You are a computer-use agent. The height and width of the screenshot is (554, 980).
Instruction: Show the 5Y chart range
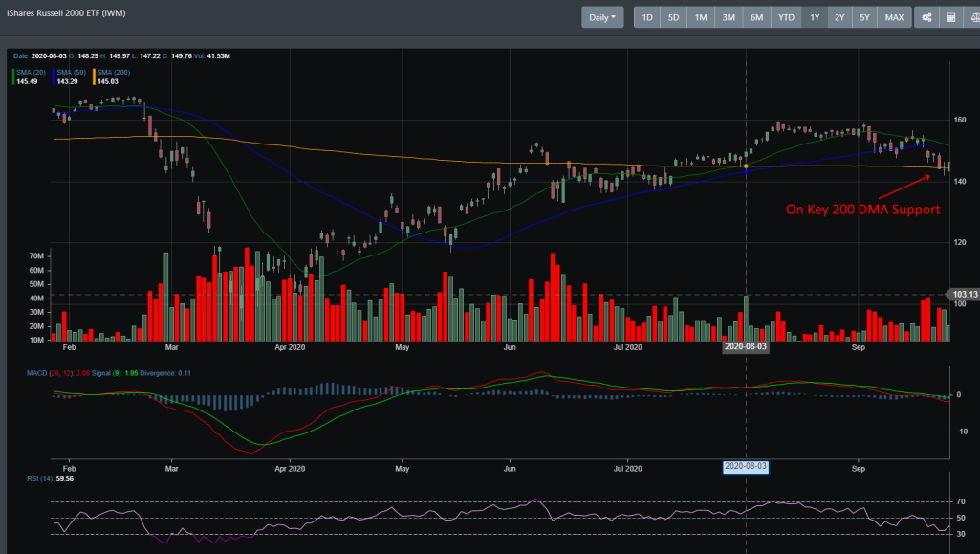[864, 17]
